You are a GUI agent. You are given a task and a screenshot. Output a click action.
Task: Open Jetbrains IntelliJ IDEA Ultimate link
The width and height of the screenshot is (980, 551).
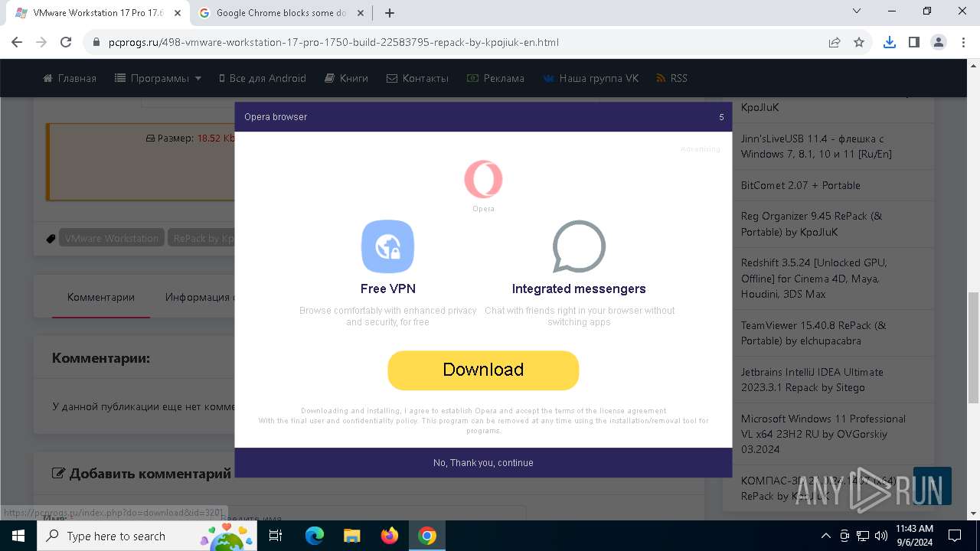(x=812, y=380)
